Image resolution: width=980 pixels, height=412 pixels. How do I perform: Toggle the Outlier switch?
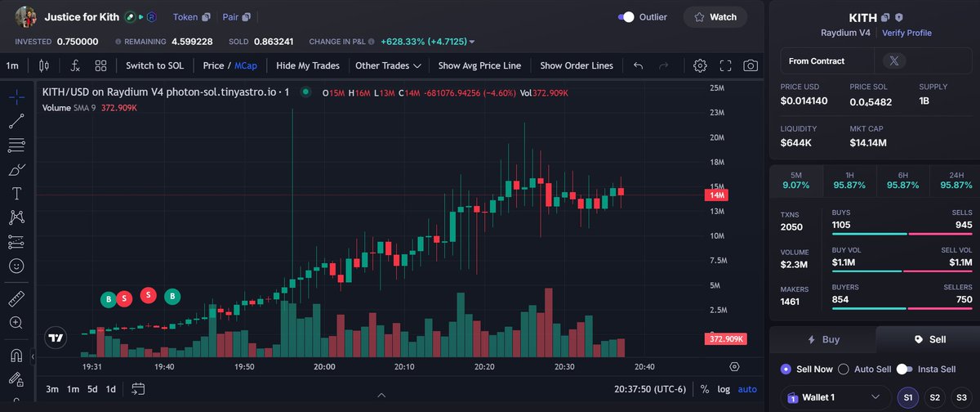point(626,16)
